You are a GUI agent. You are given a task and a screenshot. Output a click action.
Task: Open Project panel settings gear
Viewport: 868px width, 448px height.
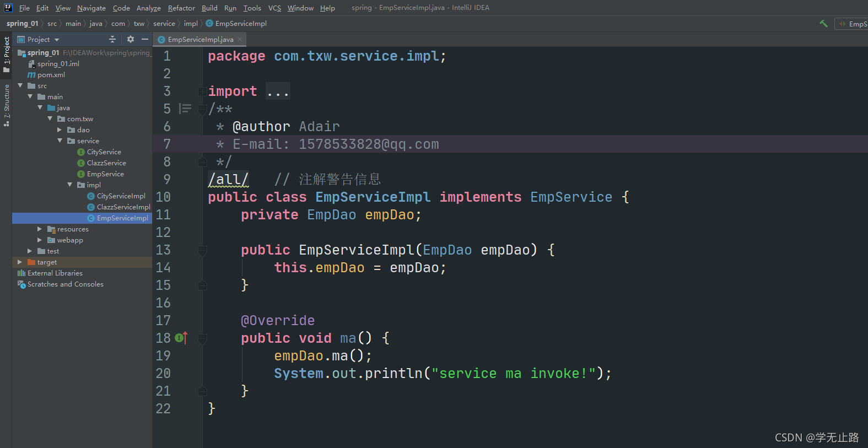[131, 39]
